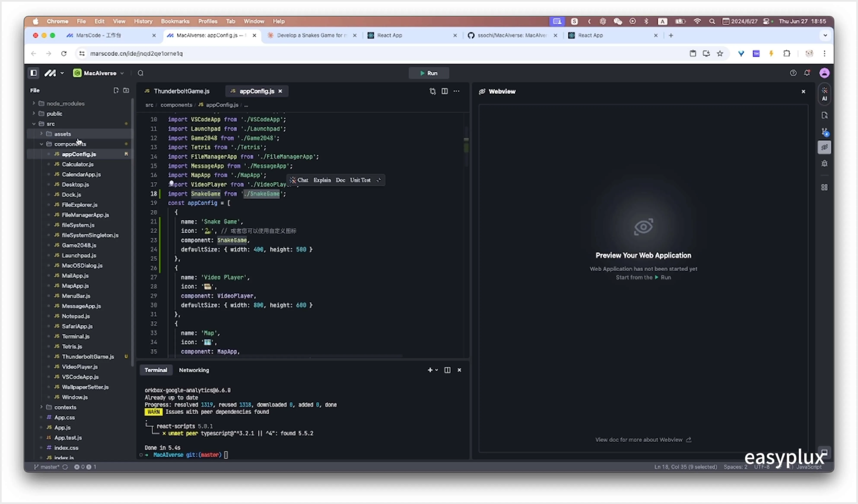Open the History menu in menu bar
858x504 pixels.
143,21
